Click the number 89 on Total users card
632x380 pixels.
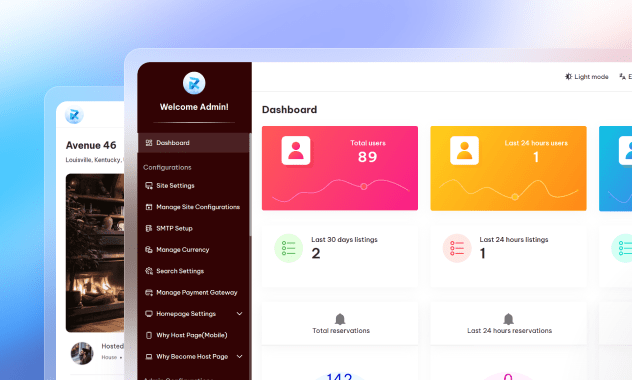pos(368,157)
